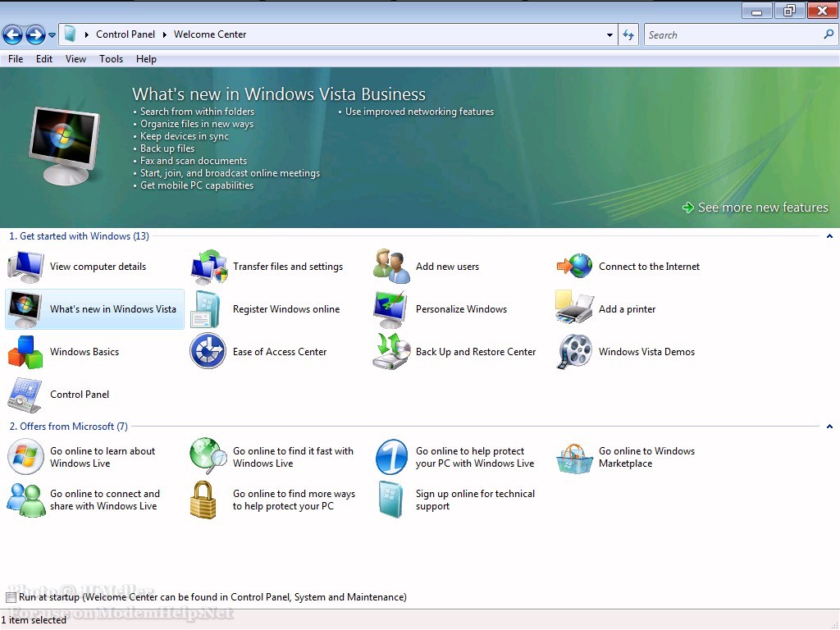
Task: Click Welcome Center in the address bar
Action: tap(210, 34)
